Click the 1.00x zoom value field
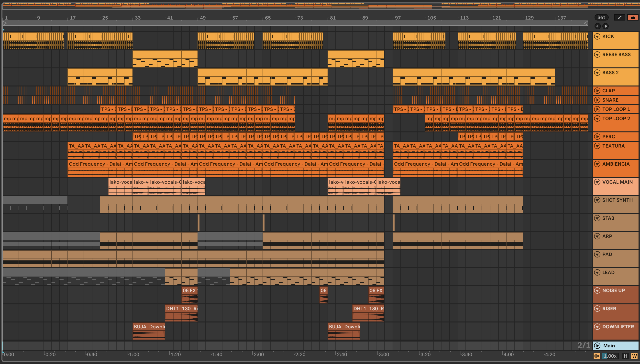640x364 pixels. [610, 356]
